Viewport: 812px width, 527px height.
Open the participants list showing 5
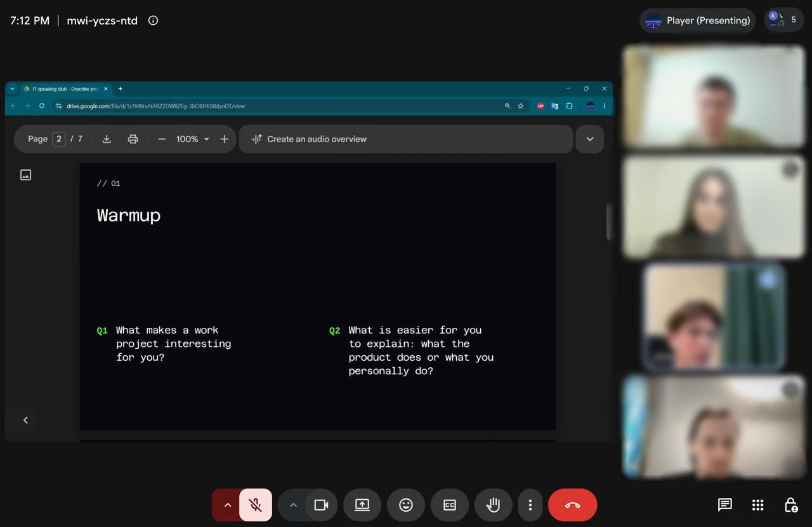pyautogui.click(x=784, y=20)
